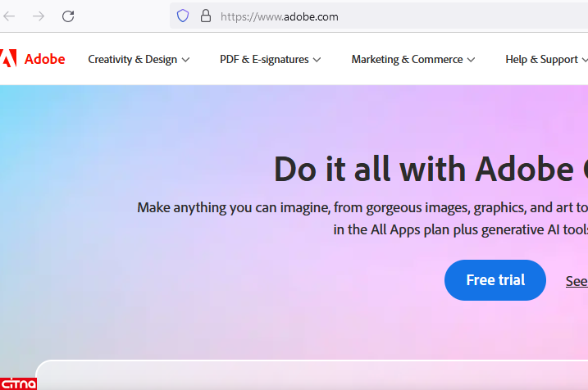The height and width of the screenshot is (390, 588).
Task: Follow the underlined See link
Action: click(x=577, y=281)
